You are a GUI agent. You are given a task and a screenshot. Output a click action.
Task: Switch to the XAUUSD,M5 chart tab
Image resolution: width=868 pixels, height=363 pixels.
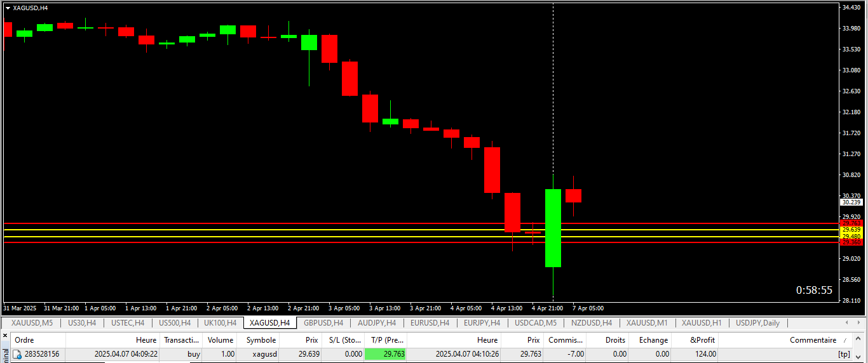(x=32, y=323)
